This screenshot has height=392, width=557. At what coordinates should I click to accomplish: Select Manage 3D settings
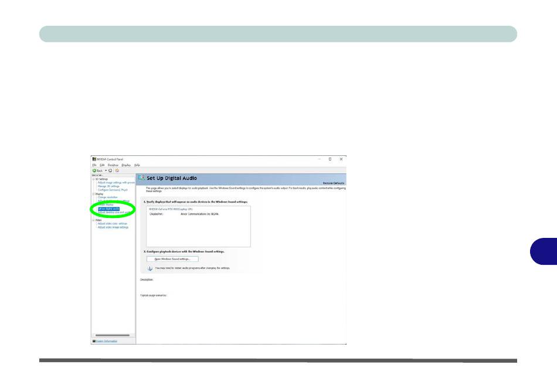[108, 186]
